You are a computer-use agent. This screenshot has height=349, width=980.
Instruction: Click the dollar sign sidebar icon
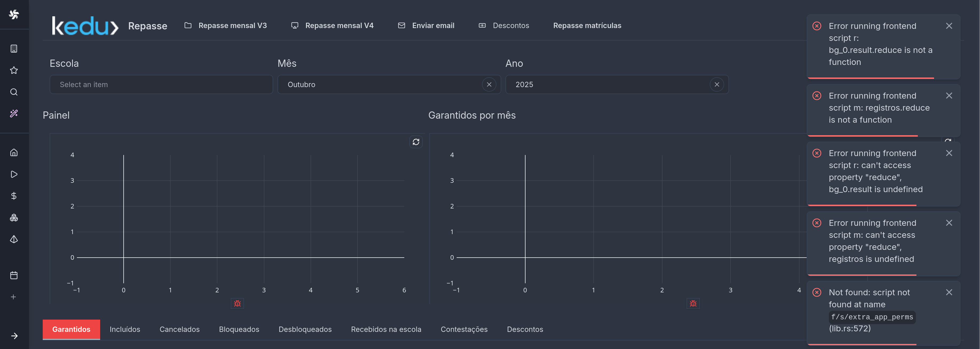click(14, 196)
